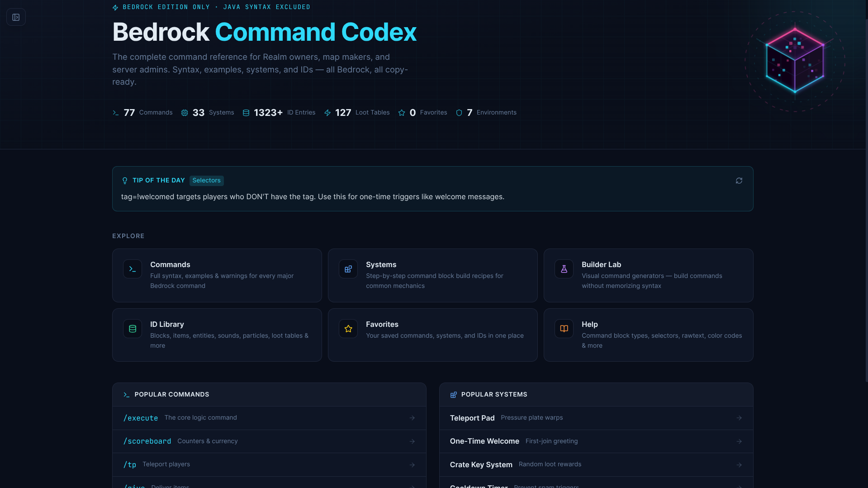Click the lightbulb icon in tip banner
Screen dimensions: 868x488
click(125, 181)
